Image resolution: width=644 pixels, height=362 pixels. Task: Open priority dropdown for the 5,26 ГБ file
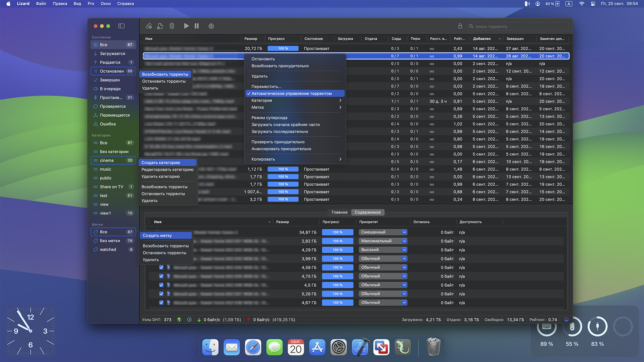click(x=383, y=294)
